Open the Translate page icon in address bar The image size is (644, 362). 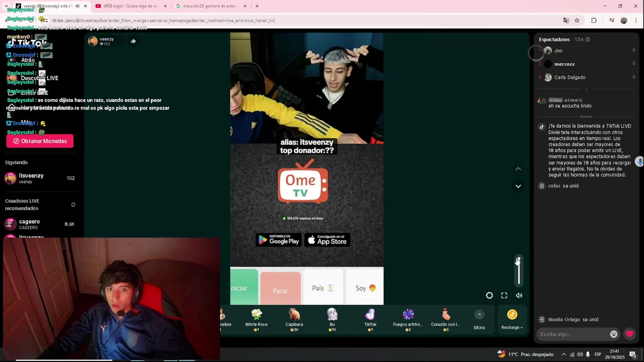coord(566,21)
